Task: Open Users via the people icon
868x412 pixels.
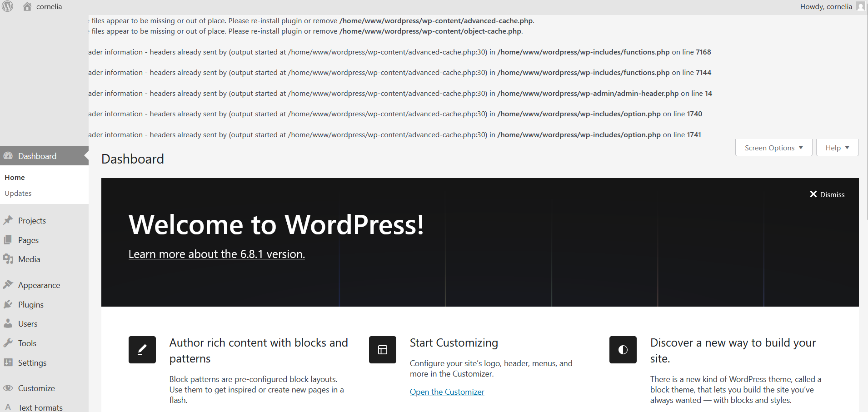Action: 9,323
